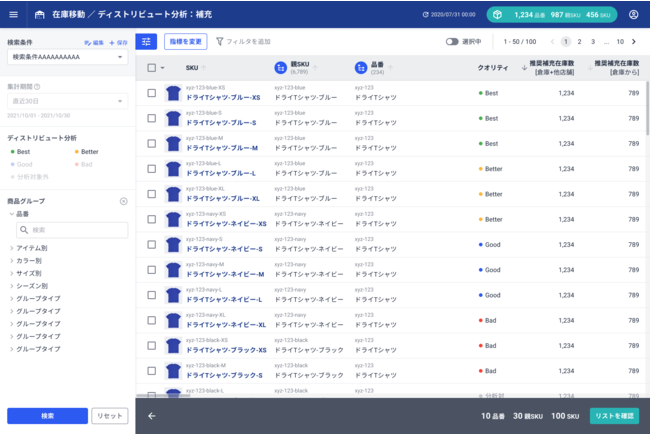Jump to page 10 in pagination
This screenshot has height=434, width=650.
tap(620, 42)
